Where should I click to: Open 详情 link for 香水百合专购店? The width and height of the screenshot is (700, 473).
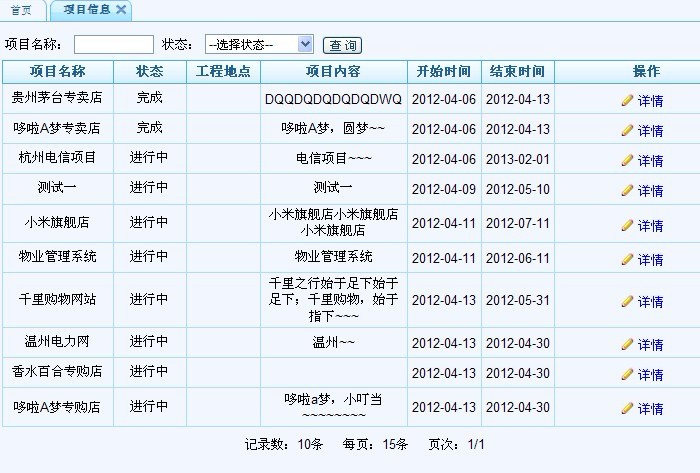650,375
